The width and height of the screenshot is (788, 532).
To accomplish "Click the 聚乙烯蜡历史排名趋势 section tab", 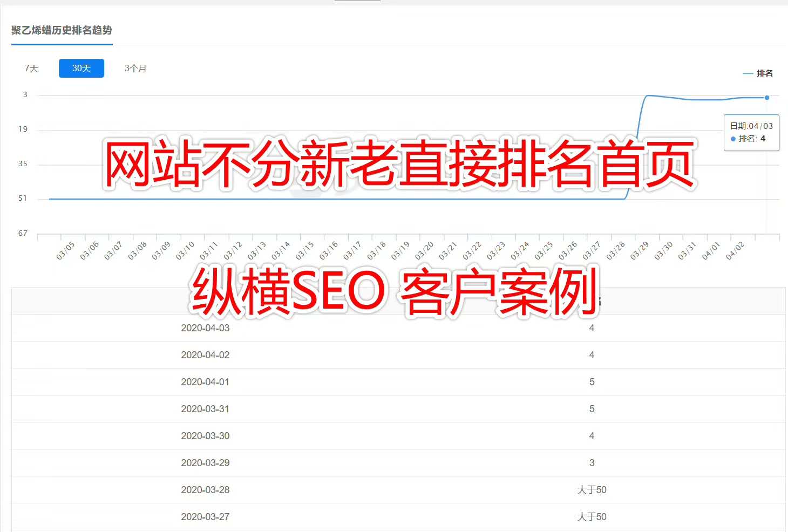I will [x=62, y=30].
